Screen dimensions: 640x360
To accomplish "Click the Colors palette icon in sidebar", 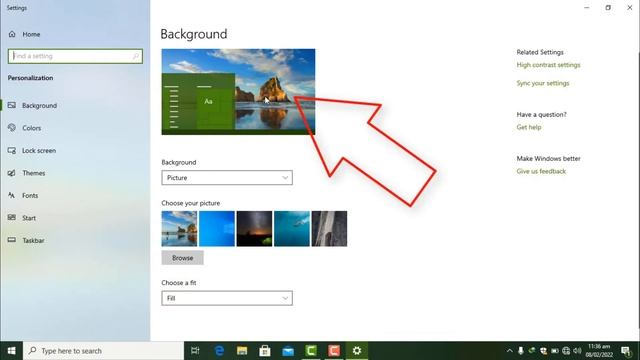I will pyautogui.click(x=12, y=128).
